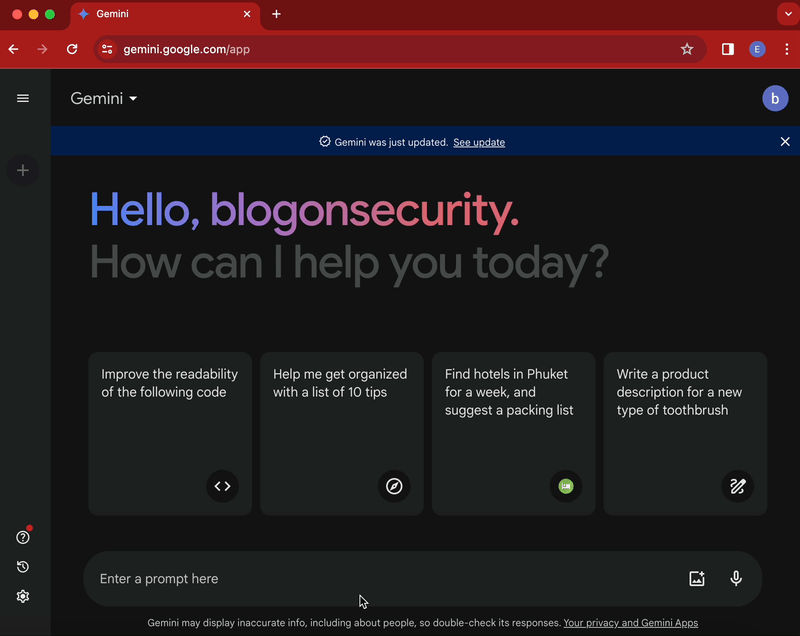Dismiss the update banner with X
The height and width of the screenshot is (636, 800).
(x=785, y=141)
